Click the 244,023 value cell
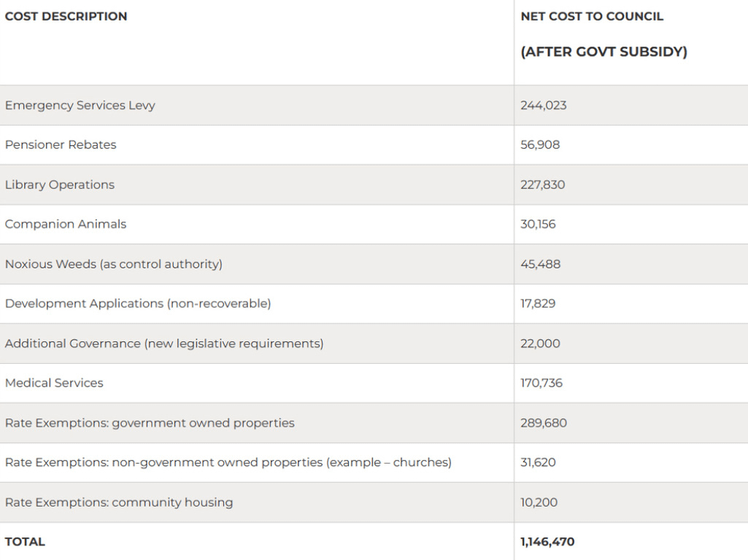This screenshot has width=748, height=560. pyautogui.click(x=544, y=105)
